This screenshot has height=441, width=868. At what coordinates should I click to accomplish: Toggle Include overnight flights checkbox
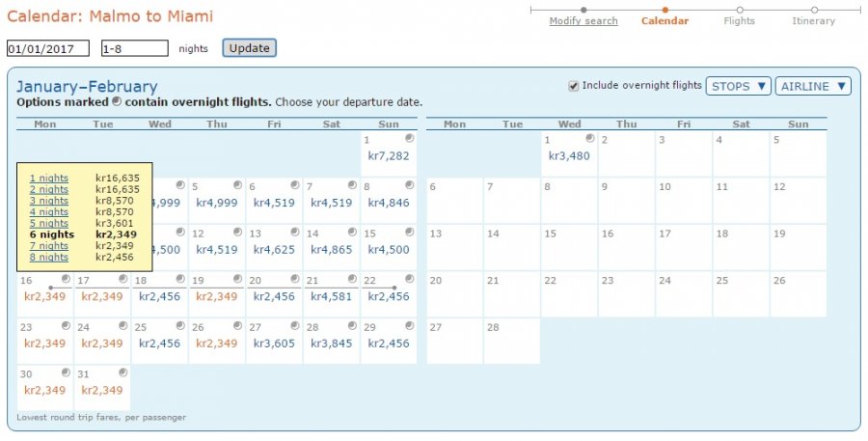pyautogui.click(x=574, y=86)
